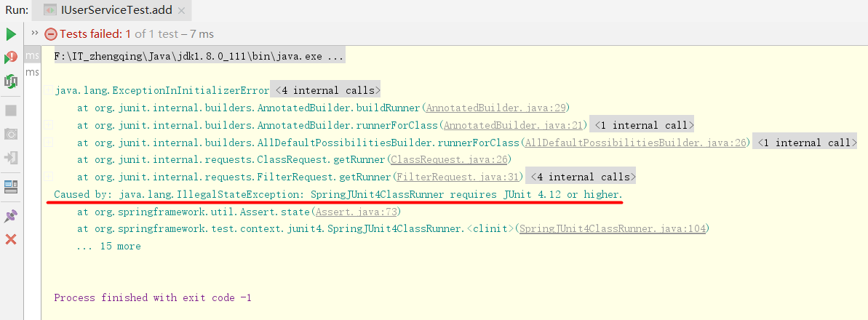Screen dimensions: 868x320
Task: Select the second 'ms' test row
Action: [33, 73]
